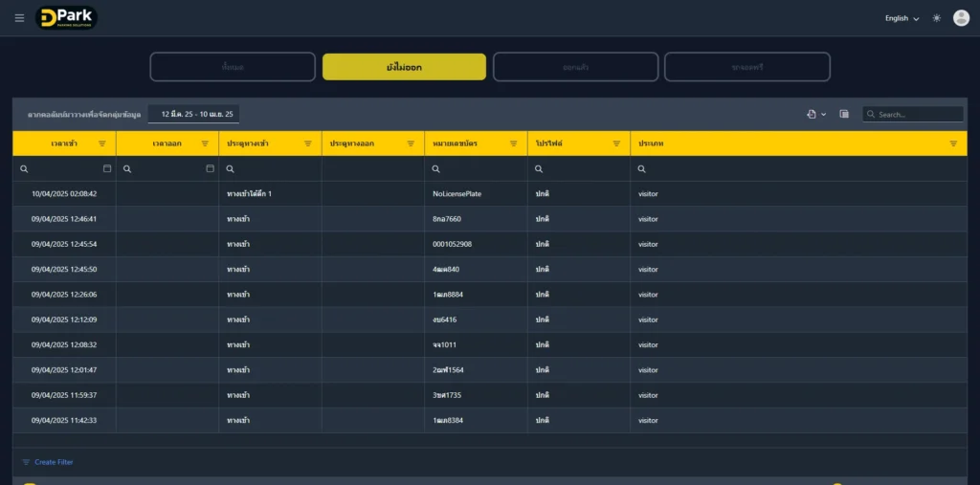Open the English language dropdown
The height and width of the screenshot is (485, 980).
902,18
